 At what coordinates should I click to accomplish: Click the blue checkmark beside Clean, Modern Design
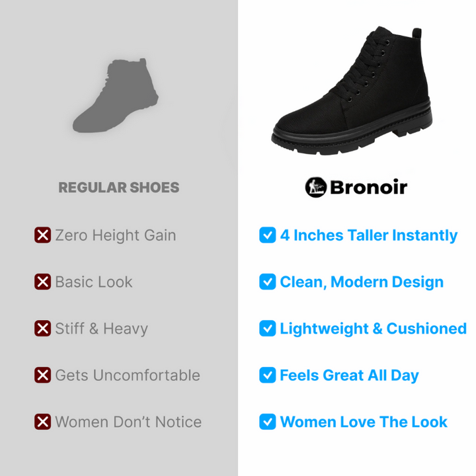tap(268, 282)
